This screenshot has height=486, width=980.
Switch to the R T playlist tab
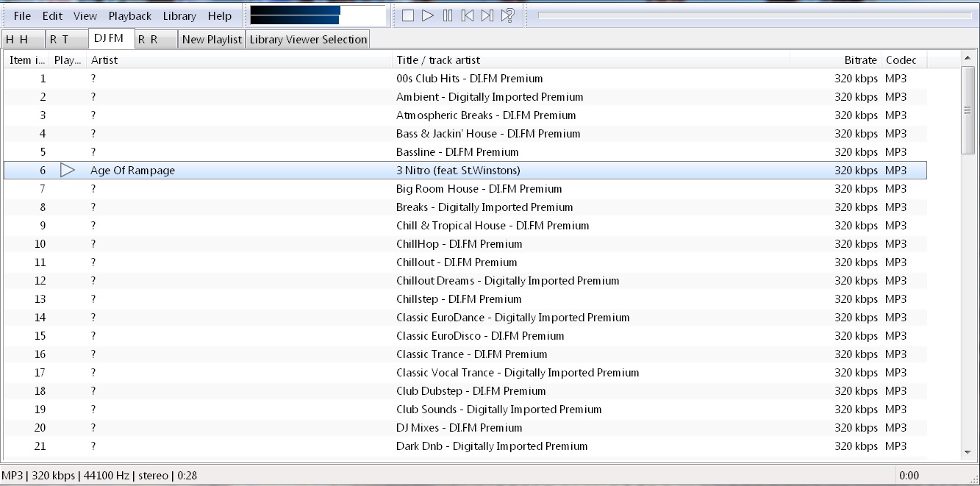click(67, 40)
